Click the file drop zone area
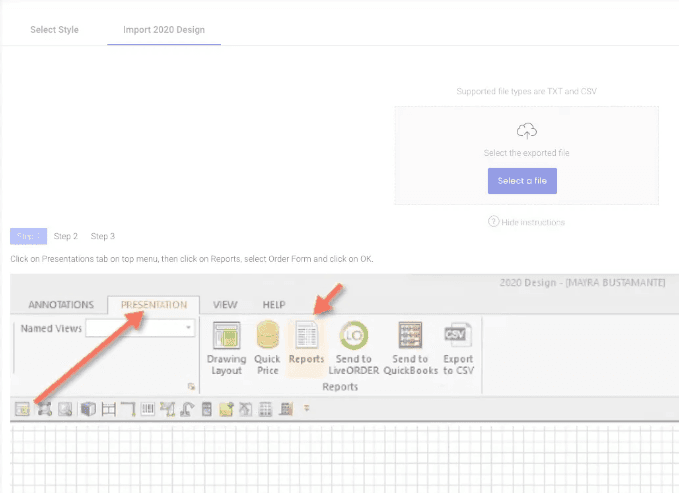 point(527,155)
